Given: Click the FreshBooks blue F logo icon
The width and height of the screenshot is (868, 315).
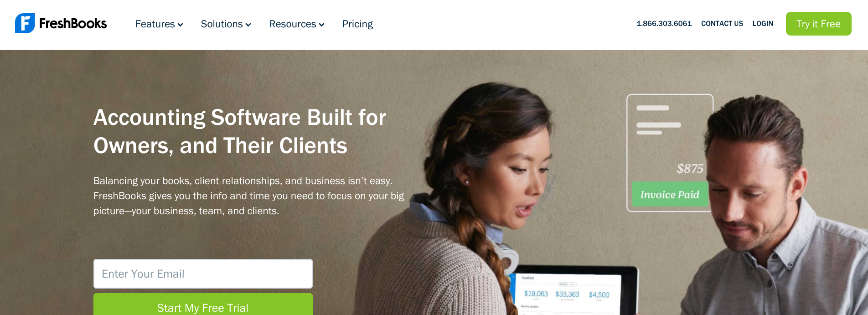Looking at the screenshot, I should 25,23.
